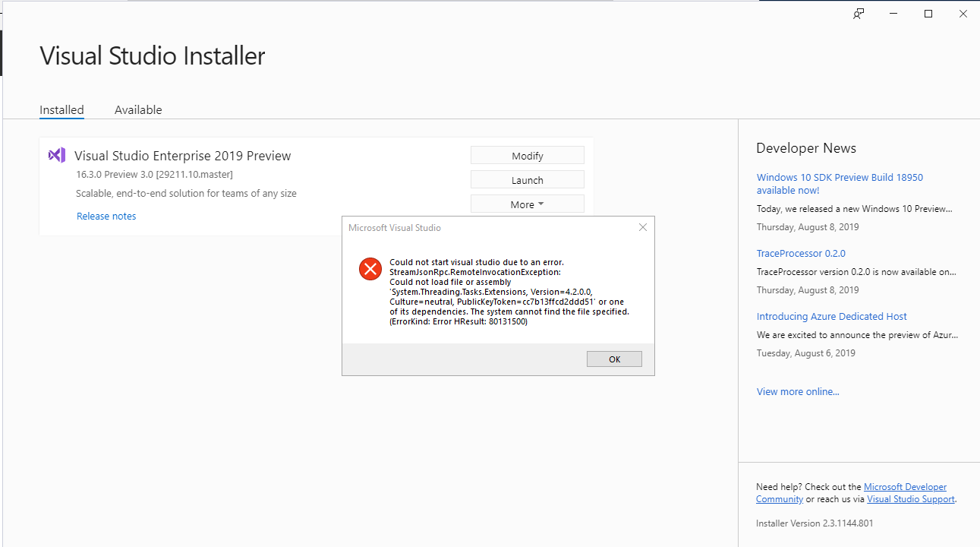Switch to the Available tab

[x=138, y=109]
